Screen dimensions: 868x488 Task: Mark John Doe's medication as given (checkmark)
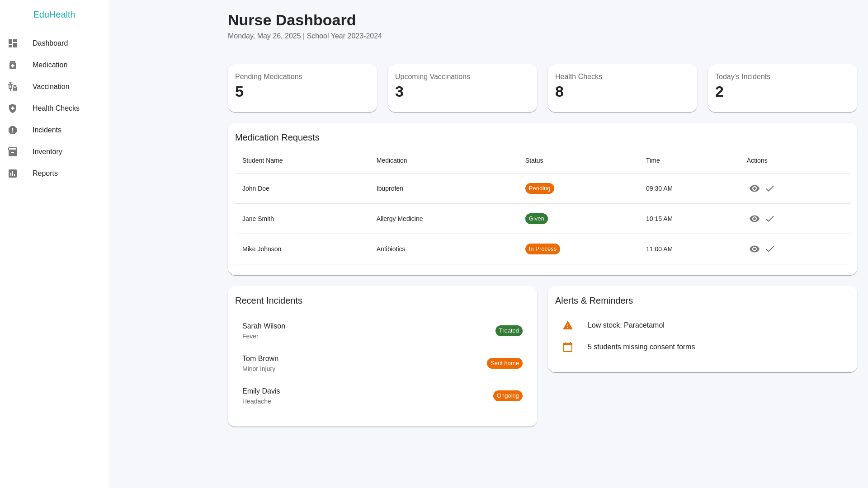[770, 188]
